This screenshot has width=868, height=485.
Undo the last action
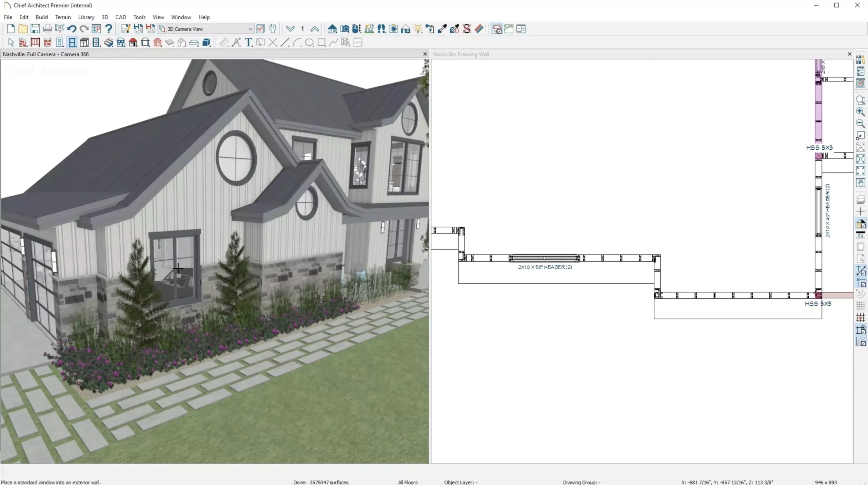[x=72, y=29]
